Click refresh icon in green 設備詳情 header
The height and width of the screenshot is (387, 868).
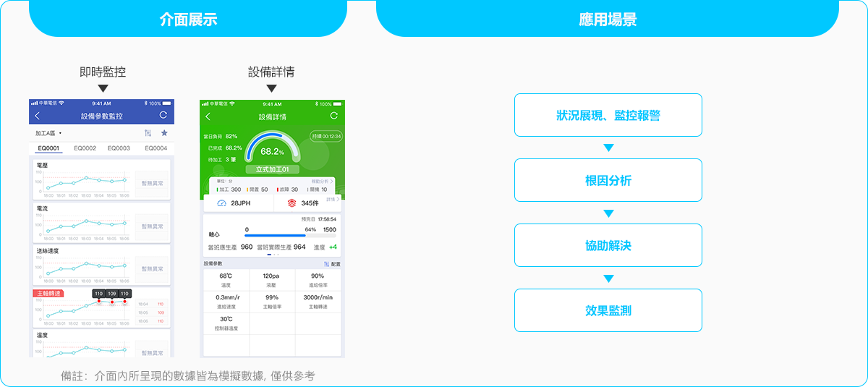(x=333, y=116)
